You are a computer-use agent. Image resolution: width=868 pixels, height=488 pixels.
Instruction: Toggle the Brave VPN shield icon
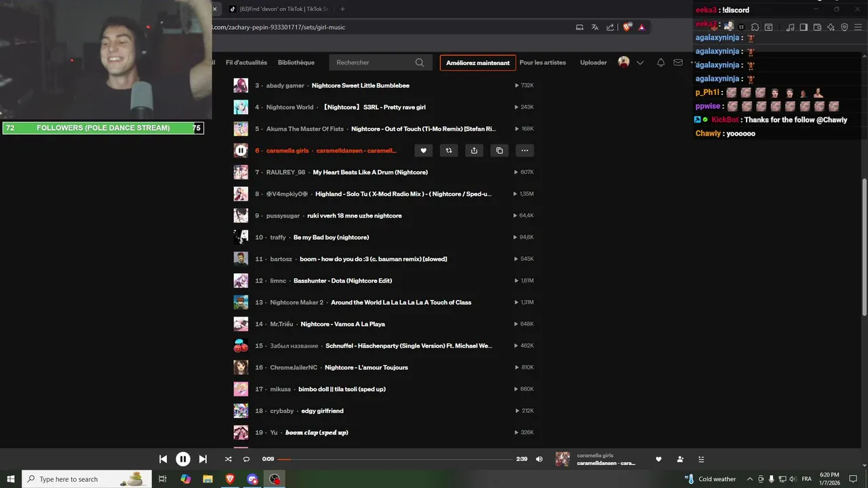(844, 27)
